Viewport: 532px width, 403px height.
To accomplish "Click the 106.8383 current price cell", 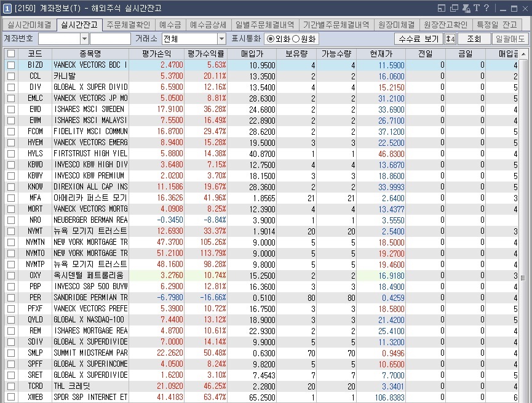I will click(381, 397).
